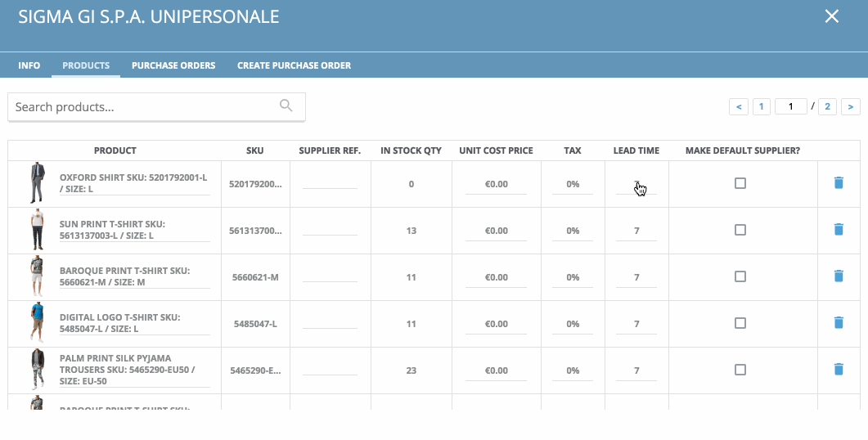Click the In Stock Qty column header
The image size is (868, 440).
point(411,150)
